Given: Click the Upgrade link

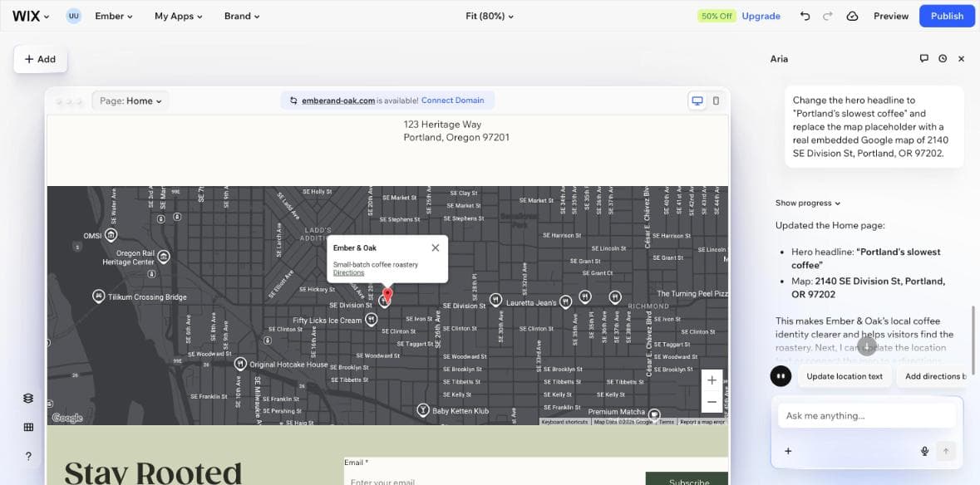Looking at the screenshot, I should click(761, 17).
